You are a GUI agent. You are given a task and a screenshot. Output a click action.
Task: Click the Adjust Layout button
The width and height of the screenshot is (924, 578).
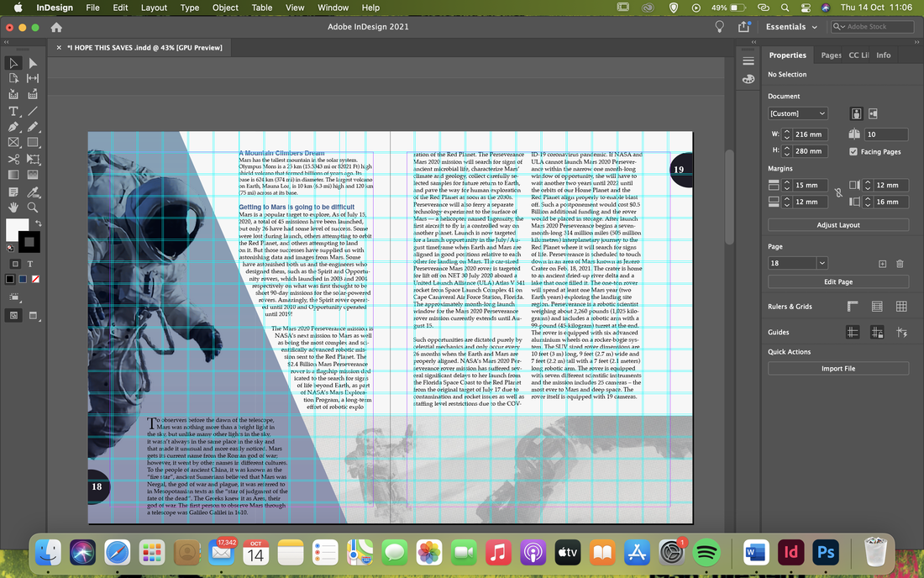[838, 224]
